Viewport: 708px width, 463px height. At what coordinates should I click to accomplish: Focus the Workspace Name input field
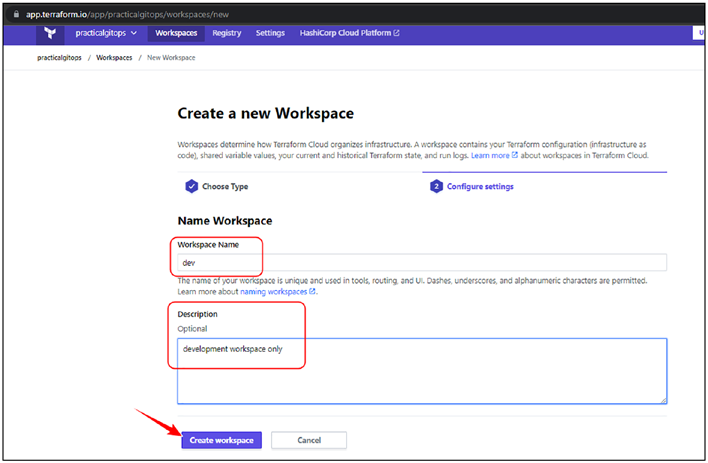coord(422,262)
